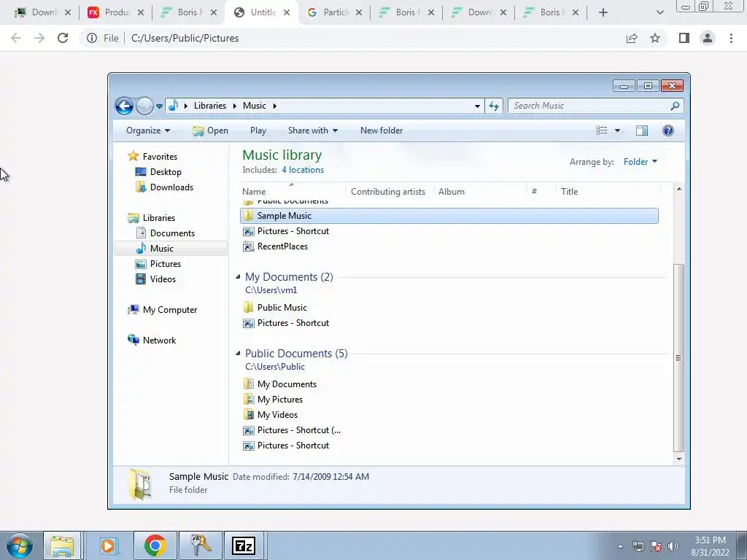Start search with the magnifier icon
This screenshot has width=747, height=560.
pos(675,106)
